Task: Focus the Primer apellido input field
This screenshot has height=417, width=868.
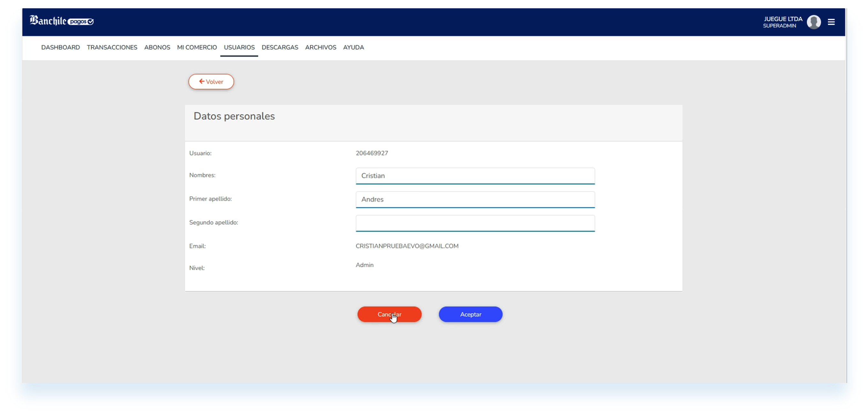Action: [x=475, y=200]
